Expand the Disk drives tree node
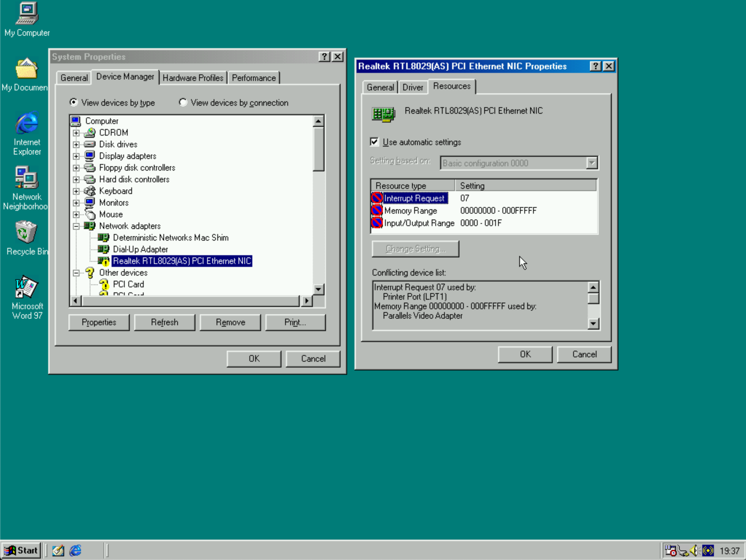The width and height of the screenshot is (746, 560). [x=76, y=144]
